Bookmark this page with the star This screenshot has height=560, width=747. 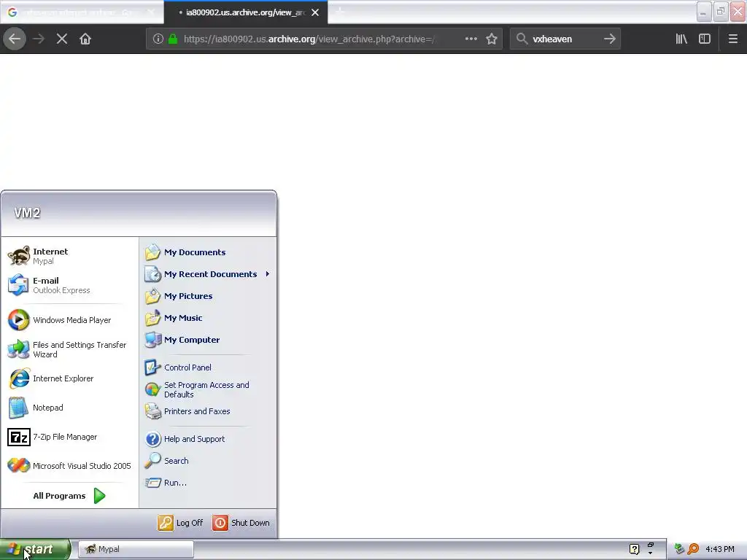tap(492, 39)
